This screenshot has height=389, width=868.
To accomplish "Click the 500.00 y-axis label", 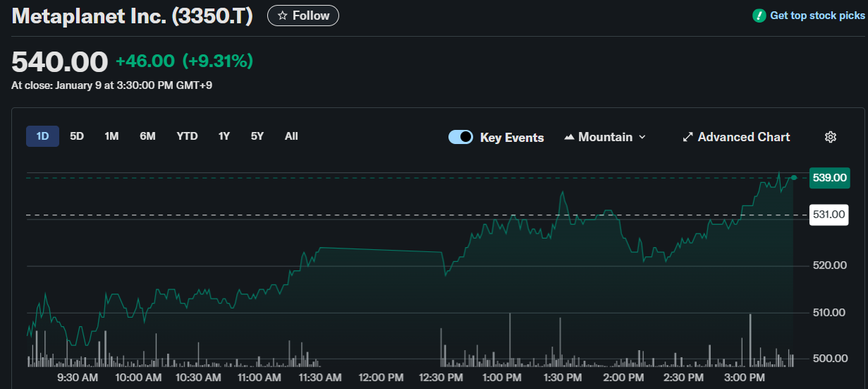I will [x=830, y=359].
